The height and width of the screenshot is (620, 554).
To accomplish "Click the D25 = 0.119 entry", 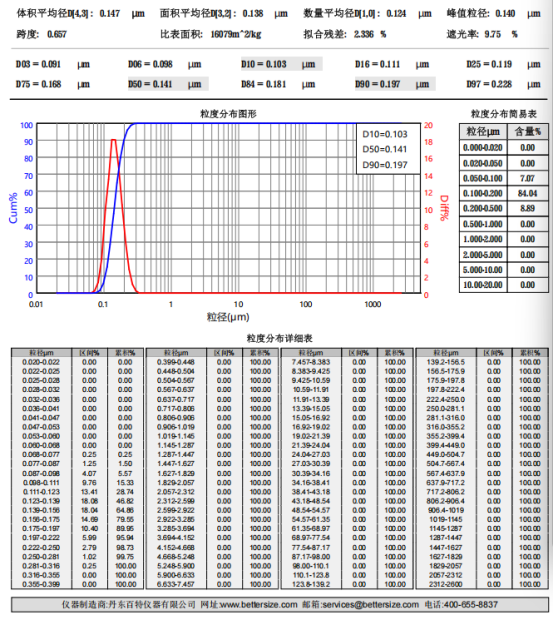I will tap(503, 64).
